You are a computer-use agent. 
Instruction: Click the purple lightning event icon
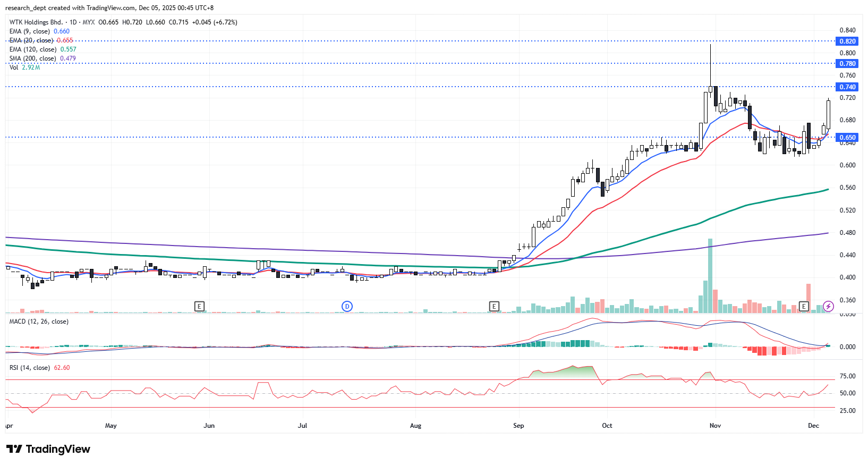click(828, 306)
